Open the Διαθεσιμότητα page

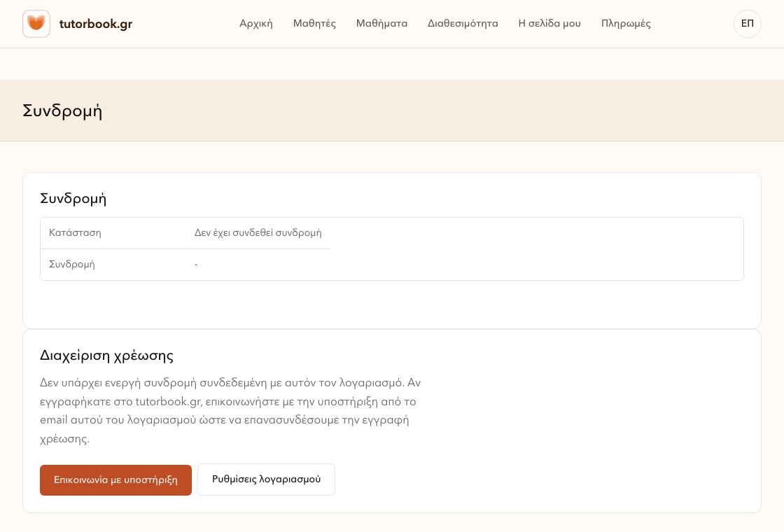coord(463,24)
